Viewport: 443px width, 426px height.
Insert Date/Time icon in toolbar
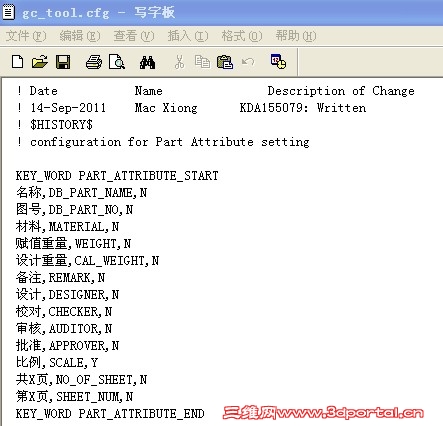coord(278,61)
